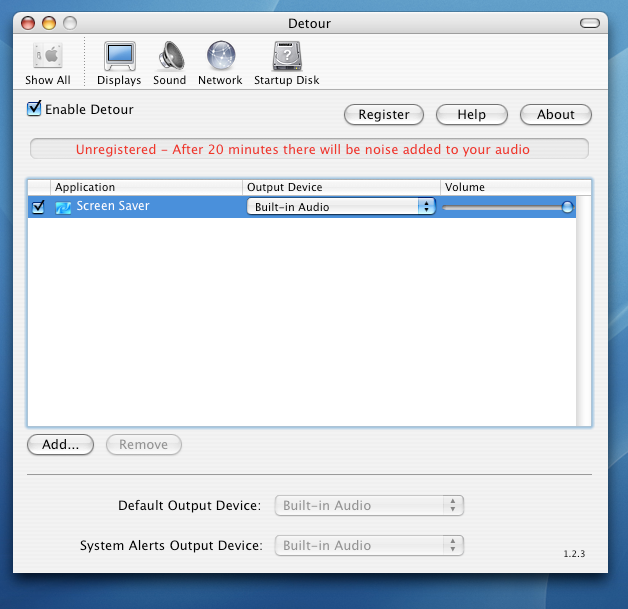
Task: Click the Screen Saver application icon
Action: (x=63, y=207)
